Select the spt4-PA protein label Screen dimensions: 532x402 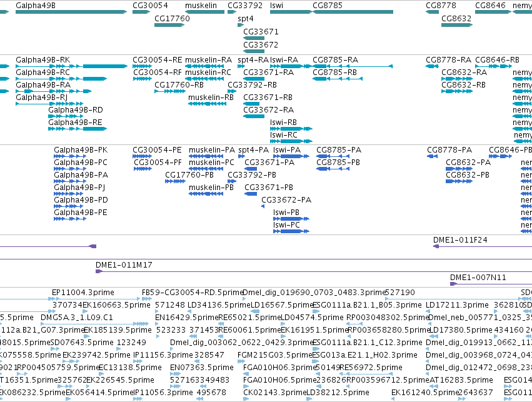click(x=253, y=150)
